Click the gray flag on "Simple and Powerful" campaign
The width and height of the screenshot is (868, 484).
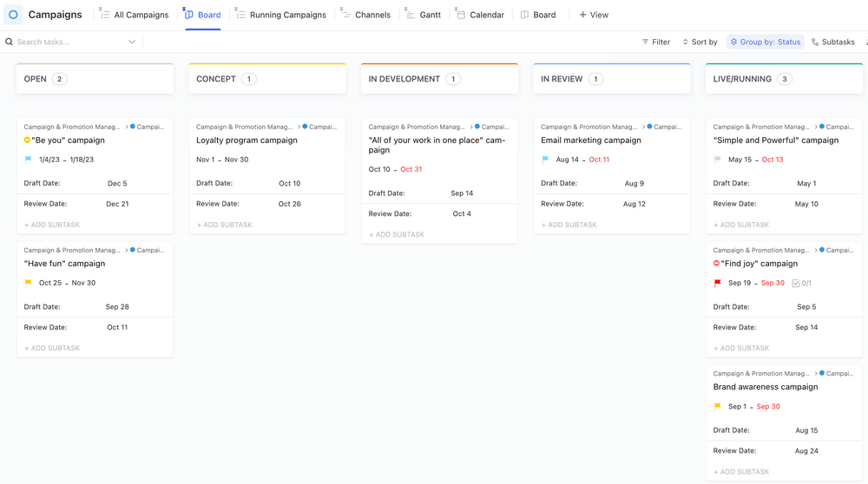click(717, 160)
